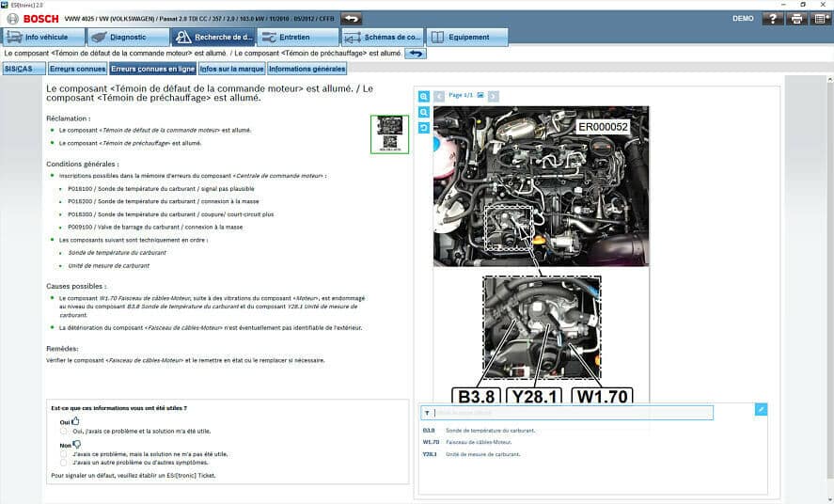Click the Y28.1 Unité de mesure legend row
The height and width of the screenshot is (504, 834).
471,454
